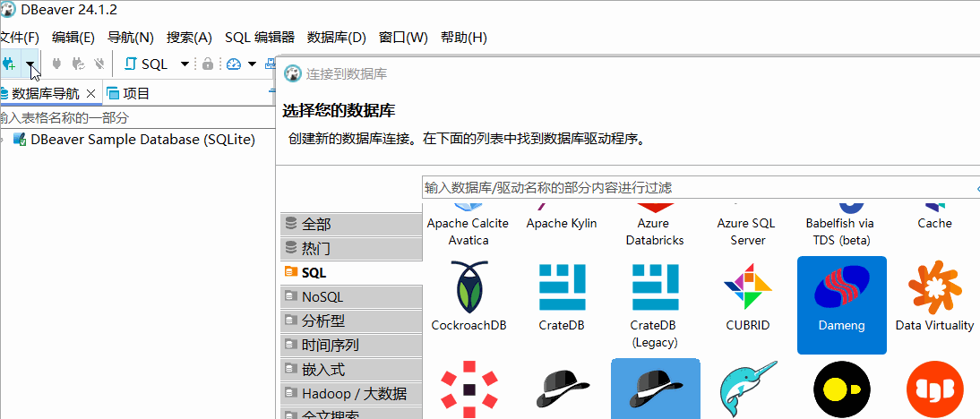The image size is (980, 419).
Task: Choose the teal narwhal driver icon
Action: point(749,389)
